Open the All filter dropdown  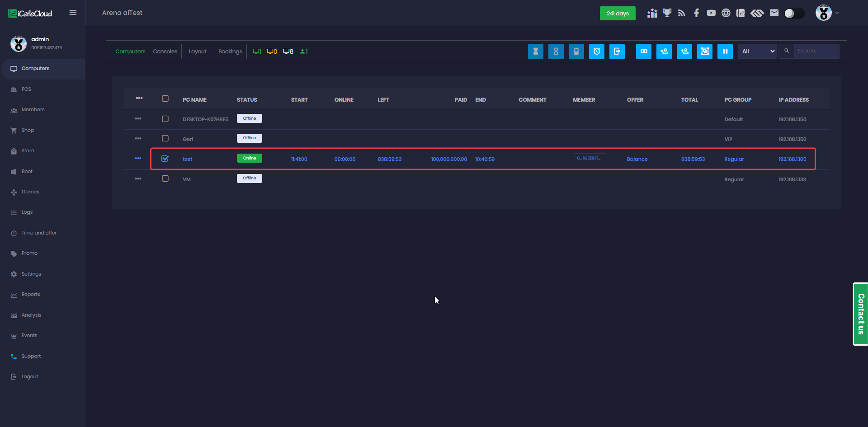[x=757, y=52]
